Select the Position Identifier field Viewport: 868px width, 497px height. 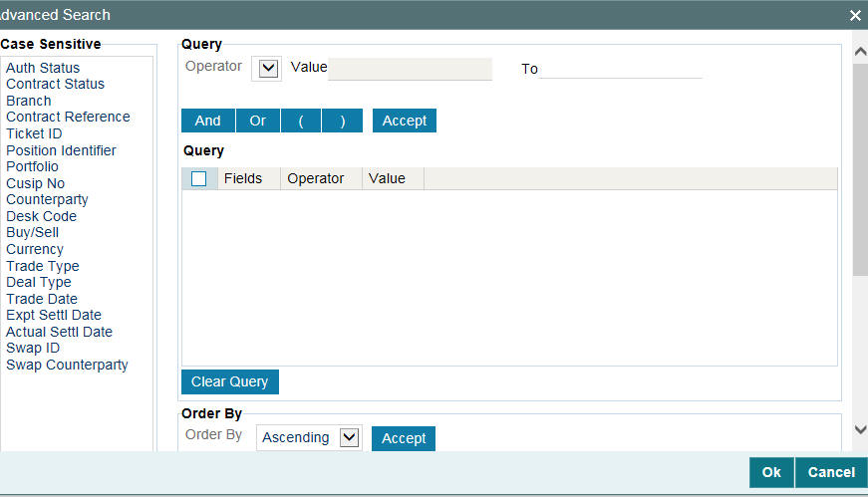(62, 150)
